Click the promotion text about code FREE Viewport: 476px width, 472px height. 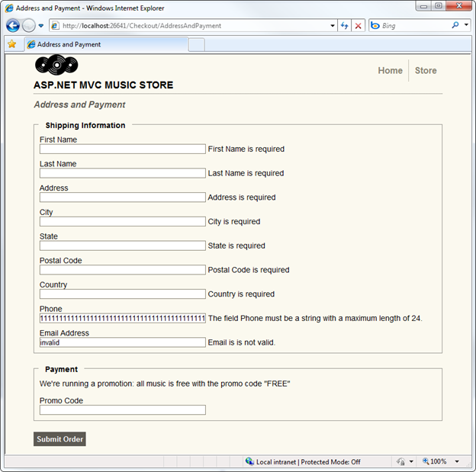[x=165, y=384]
